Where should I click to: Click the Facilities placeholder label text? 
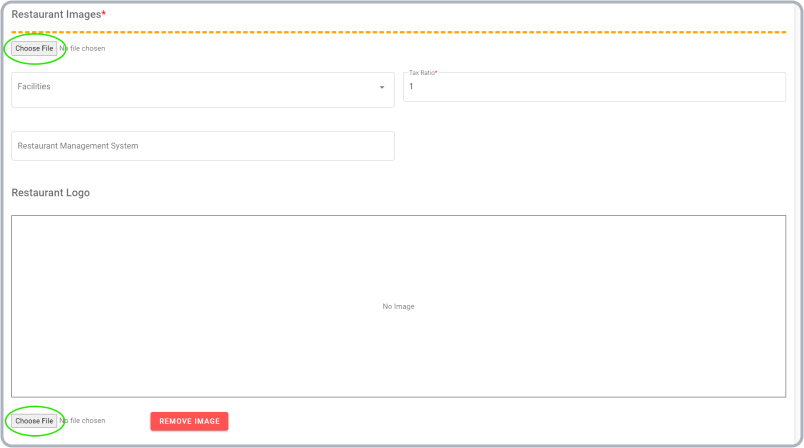[34, 87]
